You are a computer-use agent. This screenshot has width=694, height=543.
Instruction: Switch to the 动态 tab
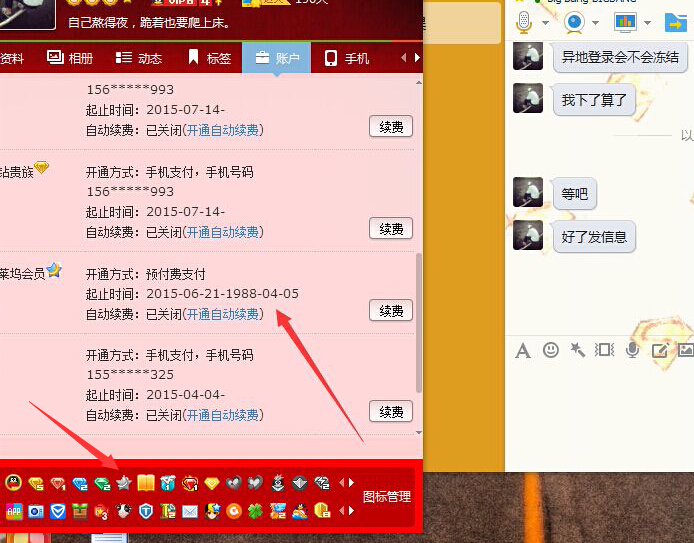point(139,58)
